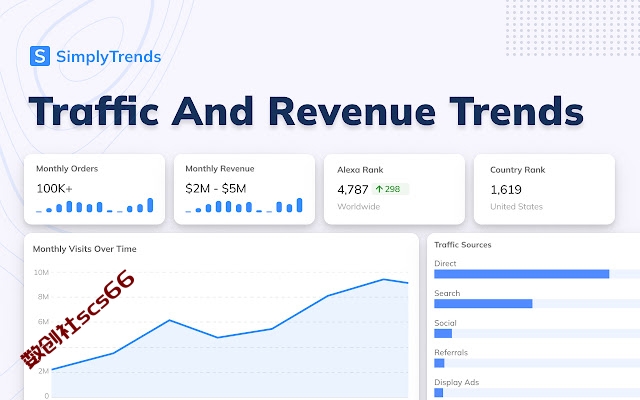Viewport: 640px width, 400px height.
Task: Click the Referrals traffic progress bar
Action: tap(537, 363)
